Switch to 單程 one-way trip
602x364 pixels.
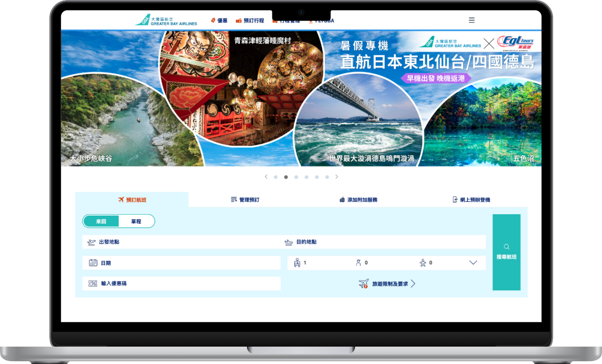[x=135, y=221]
